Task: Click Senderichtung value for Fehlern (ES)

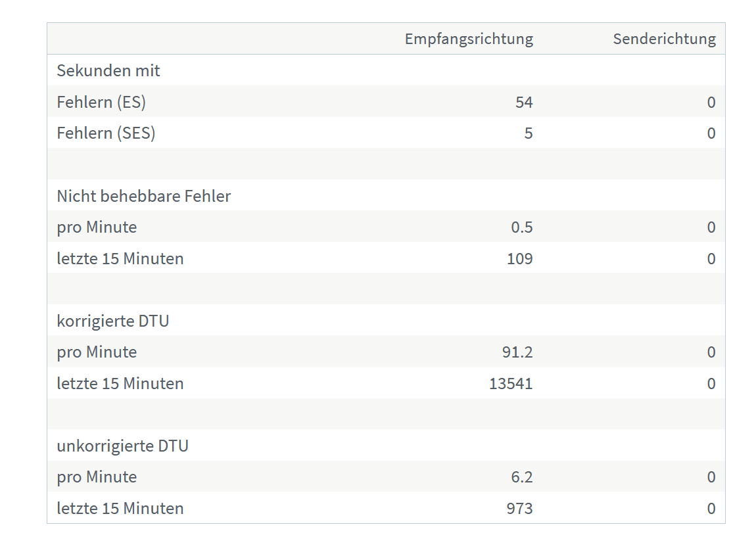Action: (x=711, y=102)
